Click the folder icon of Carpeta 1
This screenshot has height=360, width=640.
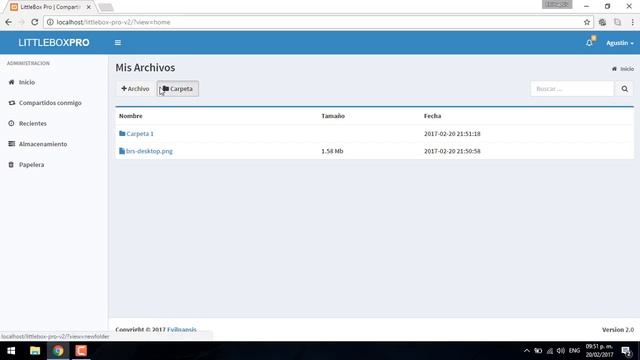pos(122,133)
